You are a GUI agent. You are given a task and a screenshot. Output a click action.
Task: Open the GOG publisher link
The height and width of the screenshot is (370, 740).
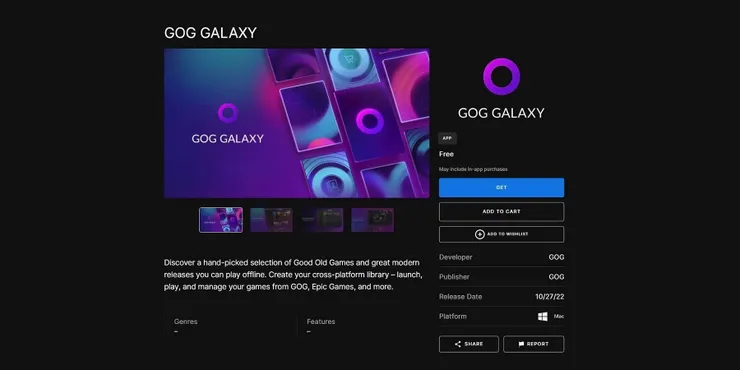click(x=556, y=277)
